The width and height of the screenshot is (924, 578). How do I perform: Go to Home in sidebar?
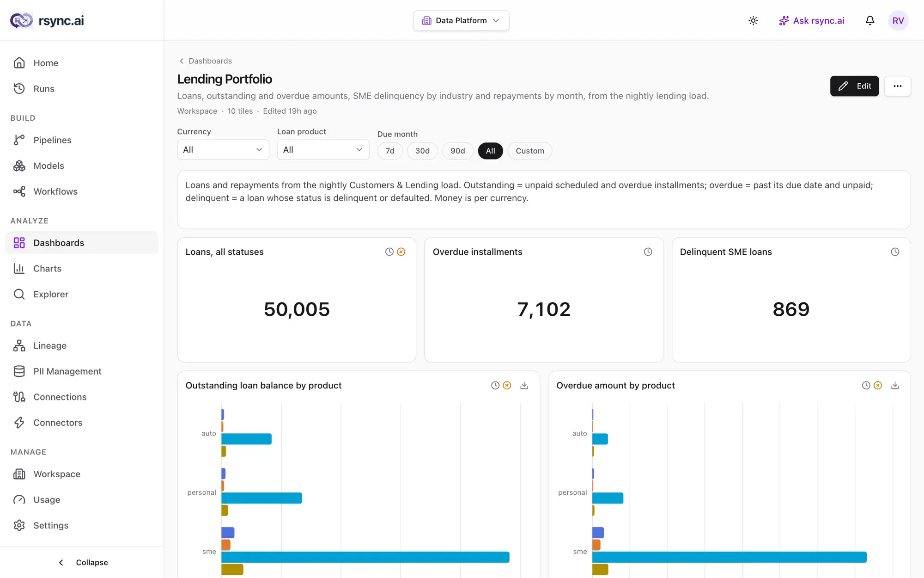pyautogui.click(x=82, y=63)
